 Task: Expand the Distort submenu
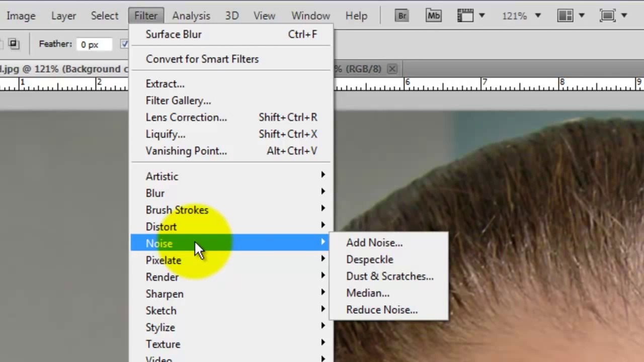click(231, 227)
